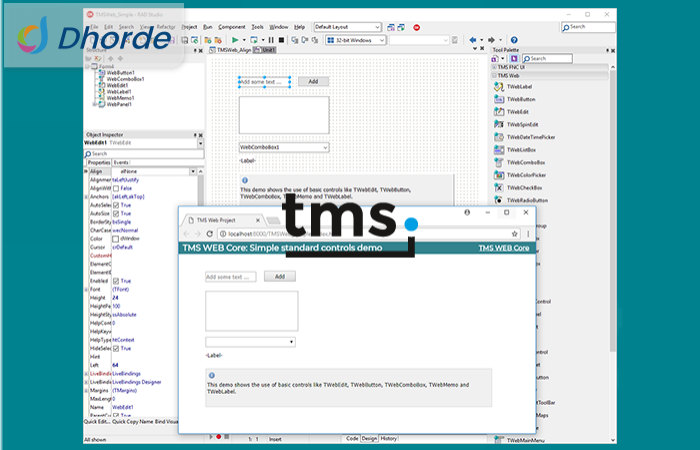Click the Color clWindow white swatch
This screenshot has width=700, height=450.
point(116,239)
